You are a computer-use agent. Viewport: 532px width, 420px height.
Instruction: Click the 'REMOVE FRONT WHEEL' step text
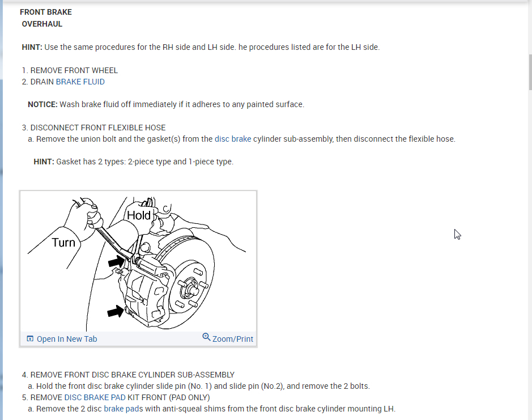tap(74, 70)
